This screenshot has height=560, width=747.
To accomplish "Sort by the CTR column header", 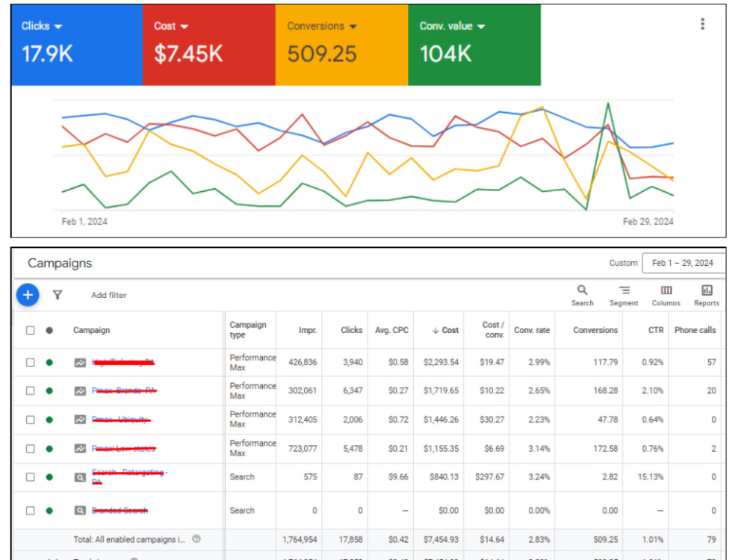I will pos(656,331).
